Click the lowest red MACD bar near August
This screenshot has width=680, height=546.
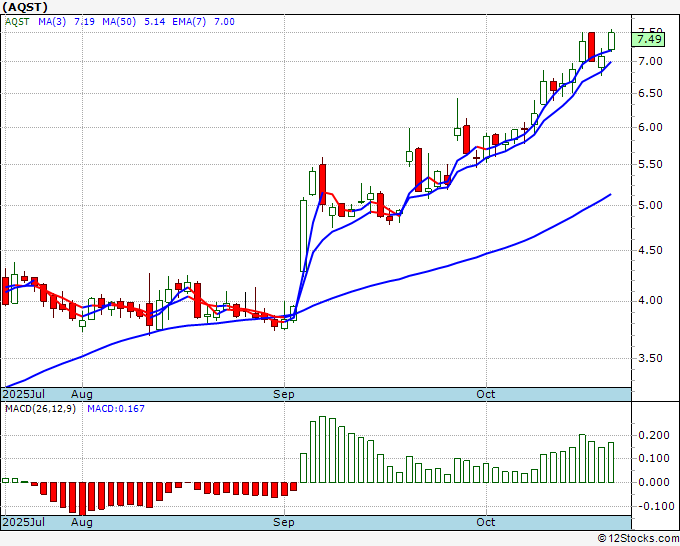click(x=82, y=498)
